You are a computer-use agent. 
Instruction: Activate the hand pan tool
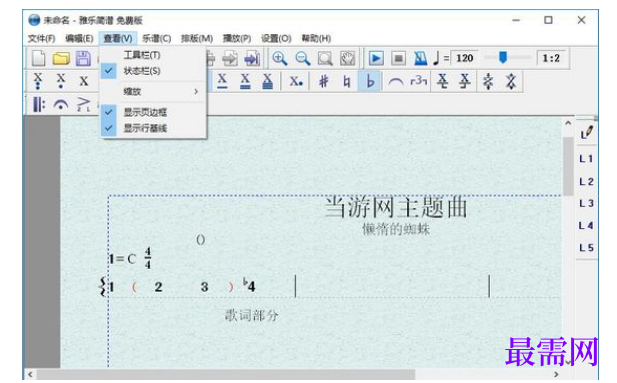[x=348, y=59]
